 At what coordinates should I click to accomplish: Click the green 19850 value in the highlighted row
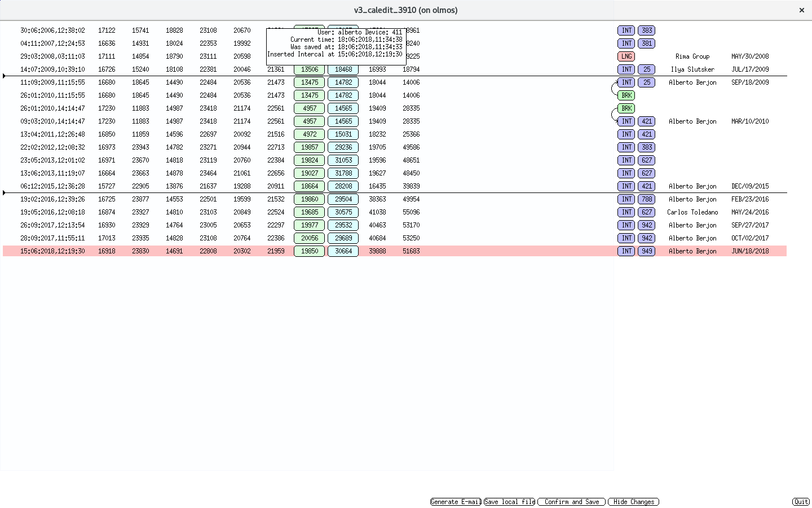pyautogui.click(x=309, y=251)
